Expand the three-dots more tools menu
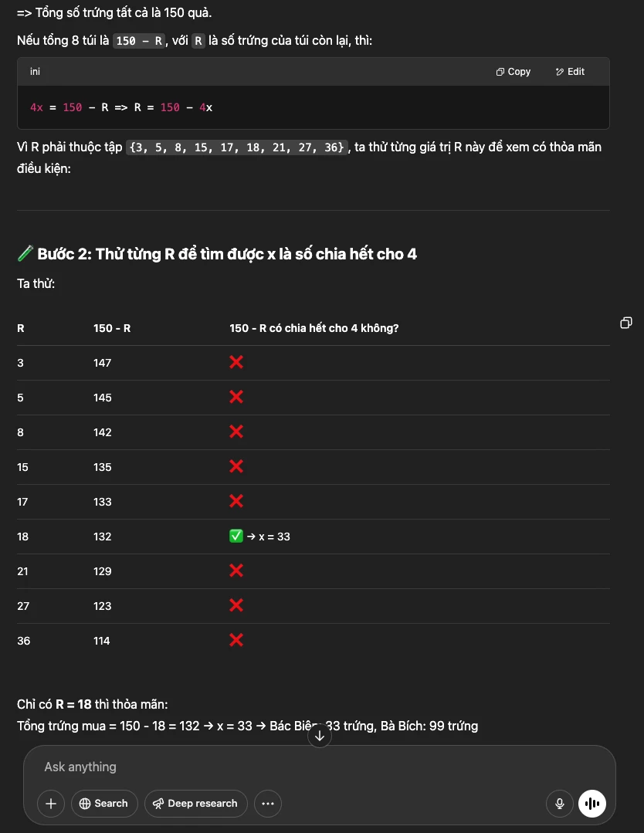644x833 pixels. pyautogui.click(x=268, y=804)
